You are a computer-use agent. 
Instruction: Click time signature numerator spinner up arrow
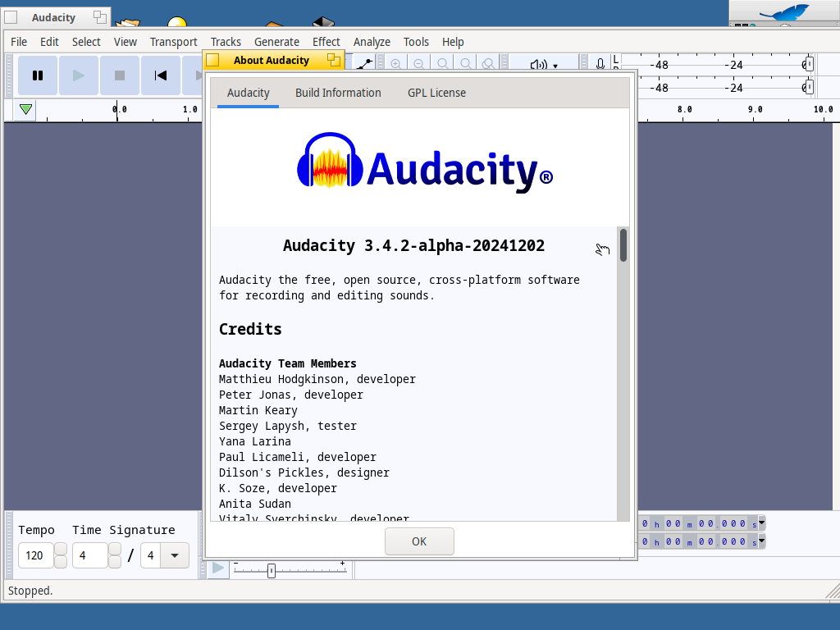tap(115, 549)
